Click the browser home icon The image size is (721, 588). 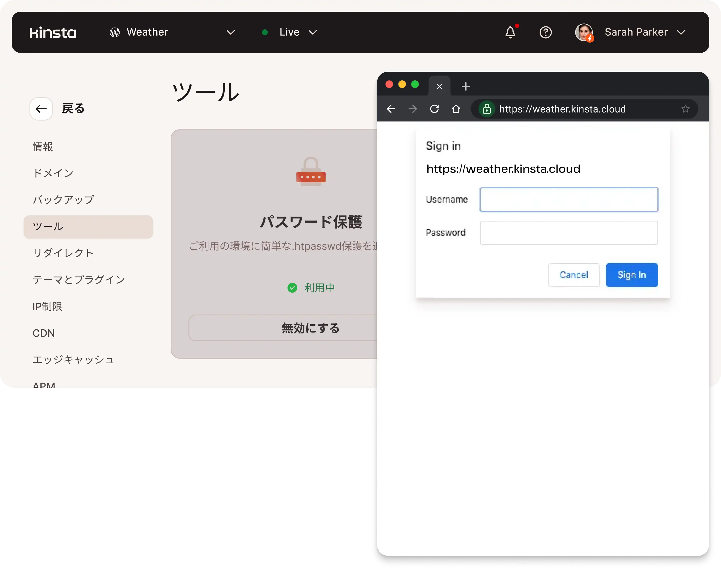pyautogui.click(x=456, y=109)
